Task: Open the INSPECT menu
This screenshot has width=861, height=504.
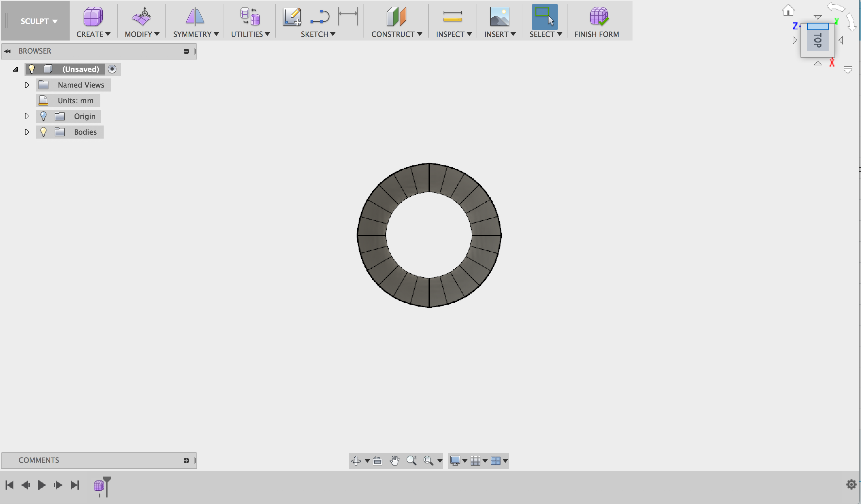Action: pos(454,34)
